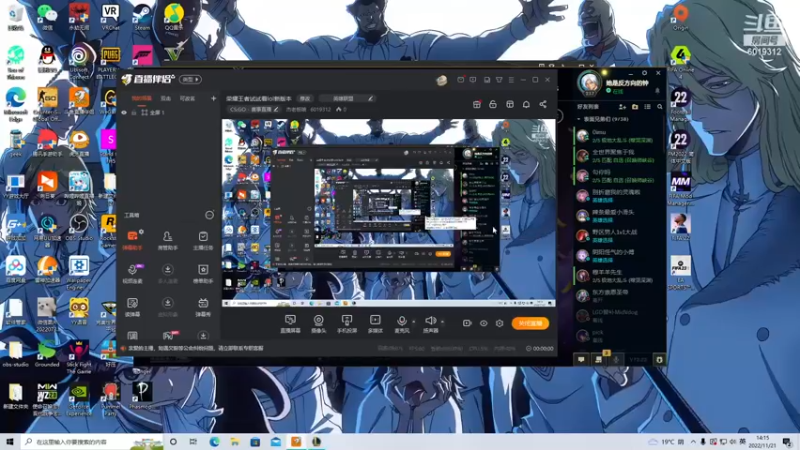Add a 摄像头 camera source

[318, 323]
